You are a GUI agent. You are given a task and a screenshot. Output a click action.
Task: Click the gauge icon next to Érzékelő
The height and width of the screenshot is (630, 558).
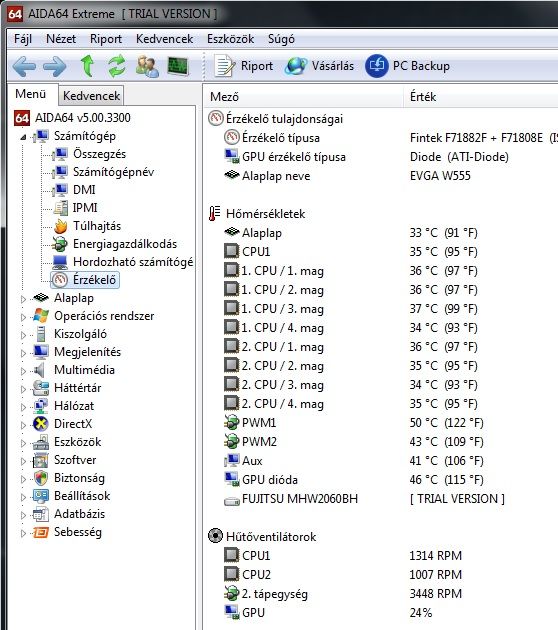[x=60, y=280]
